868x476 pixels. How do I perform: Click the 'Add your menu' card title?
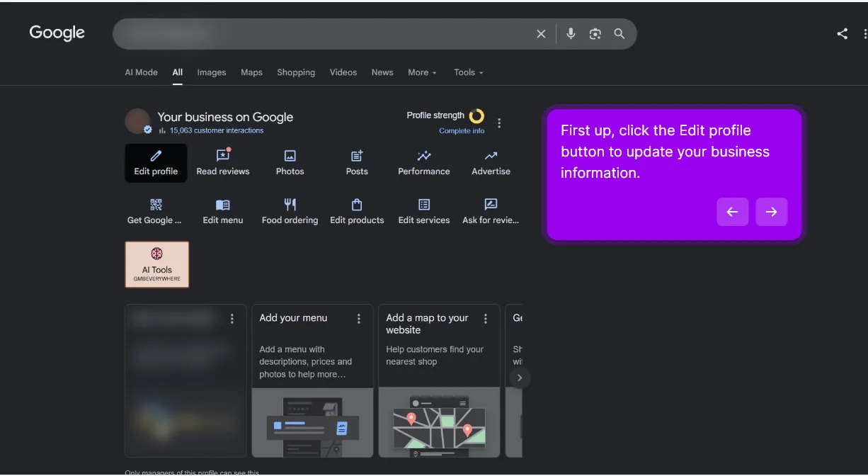(293, 318)
